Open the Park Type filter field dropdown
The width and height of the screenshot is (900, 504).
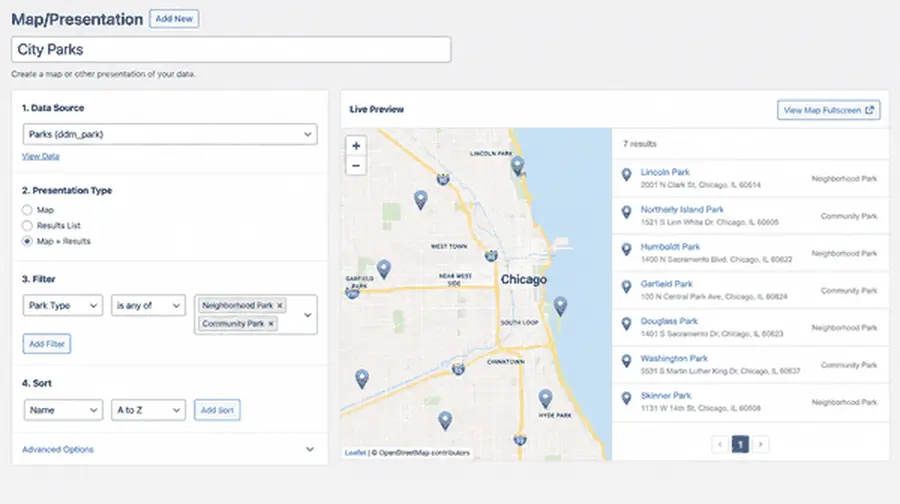(63, 305)
